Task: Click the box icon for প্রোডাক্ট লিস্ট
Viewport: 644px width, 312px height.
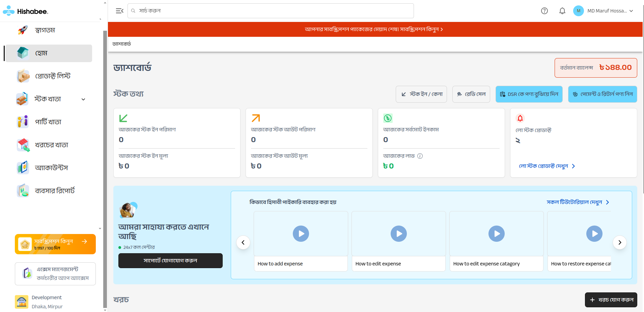Action: [23, 76]
